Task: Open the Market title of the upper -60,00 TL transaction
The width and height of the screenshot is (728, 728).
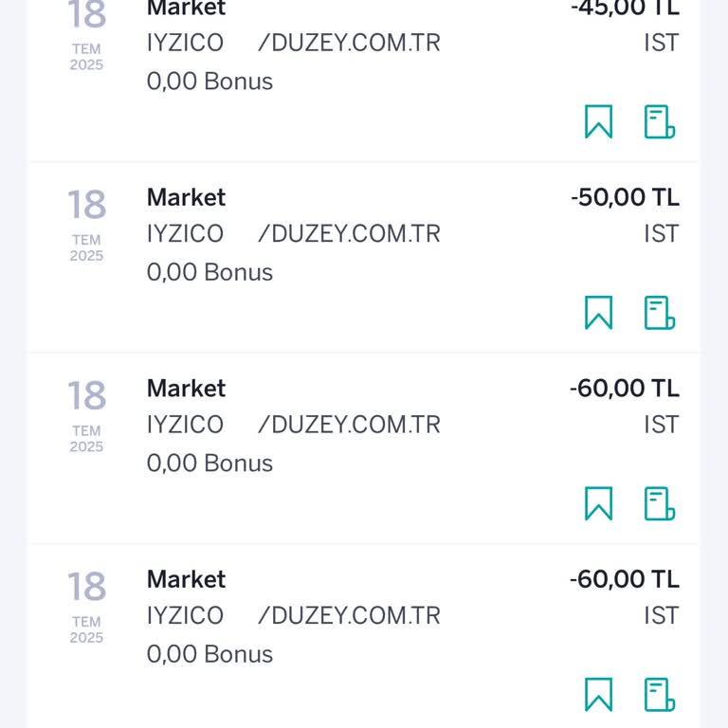Action: 186,389
